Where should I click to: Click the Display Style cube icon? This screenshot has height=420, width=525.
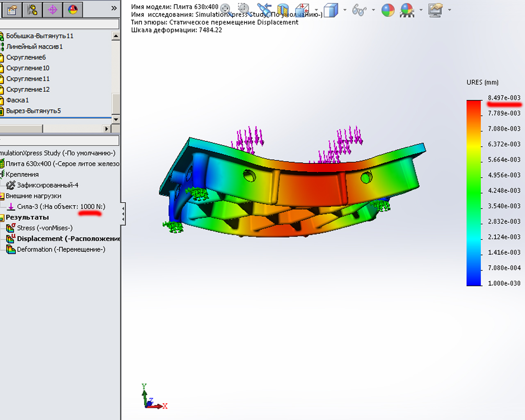(331, 10)
